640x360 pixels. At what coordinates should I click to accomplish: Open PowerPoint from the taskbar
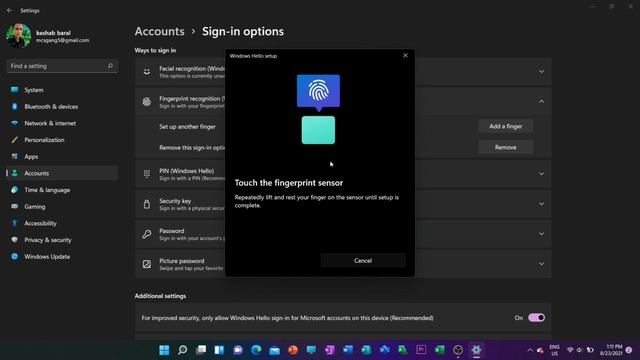(x=293, y=350)
